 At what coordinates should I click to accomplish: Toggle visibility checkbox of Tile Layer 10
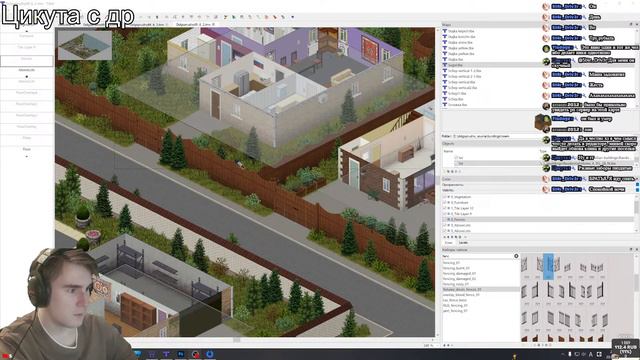pos(445,208)
